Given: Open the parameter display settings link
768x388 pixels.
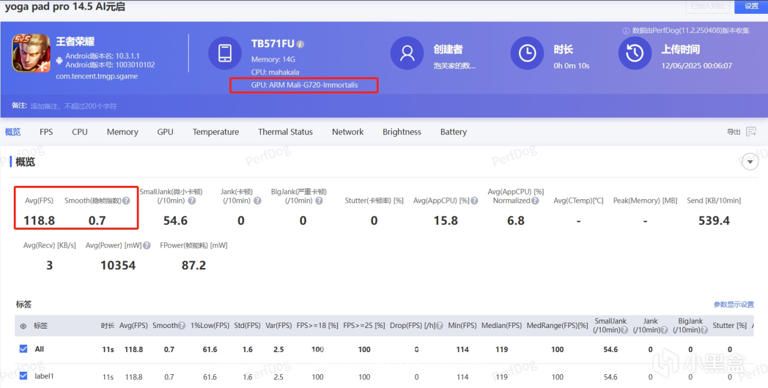Looking at the screenshot, I should (733, 304).
